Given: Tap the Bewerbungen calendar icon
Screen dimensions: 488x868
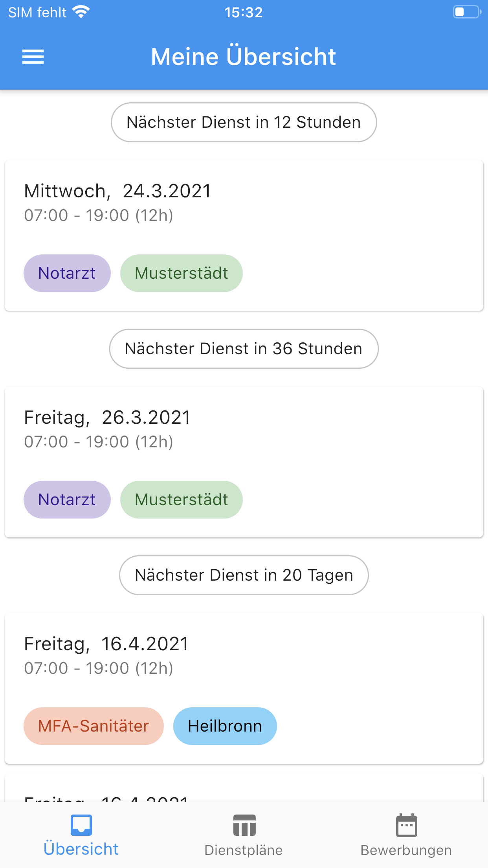Looking at the screenshot, I should 406,825.
